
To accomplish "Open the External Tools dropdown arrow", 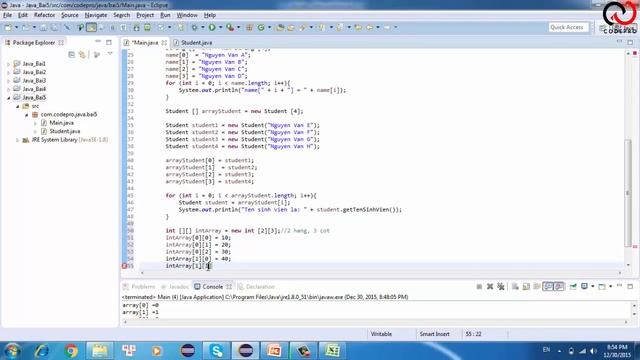I will coord(238,27).
